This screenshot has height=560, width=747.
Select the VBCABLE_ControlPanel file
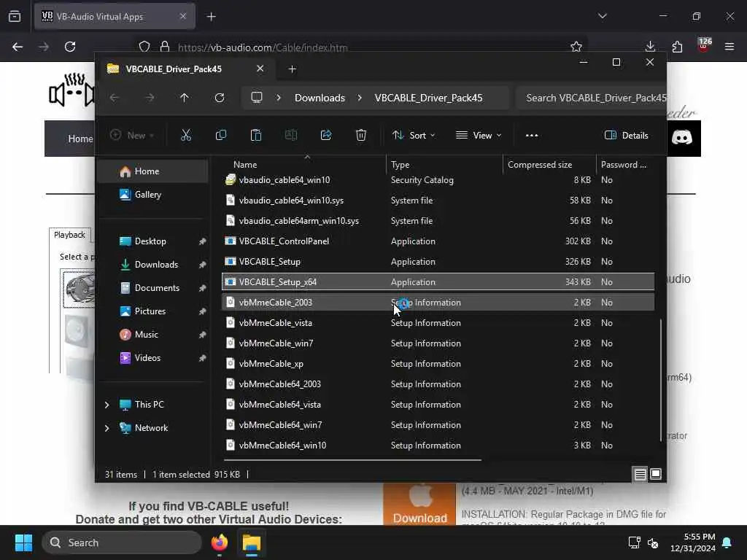[438, 241]
